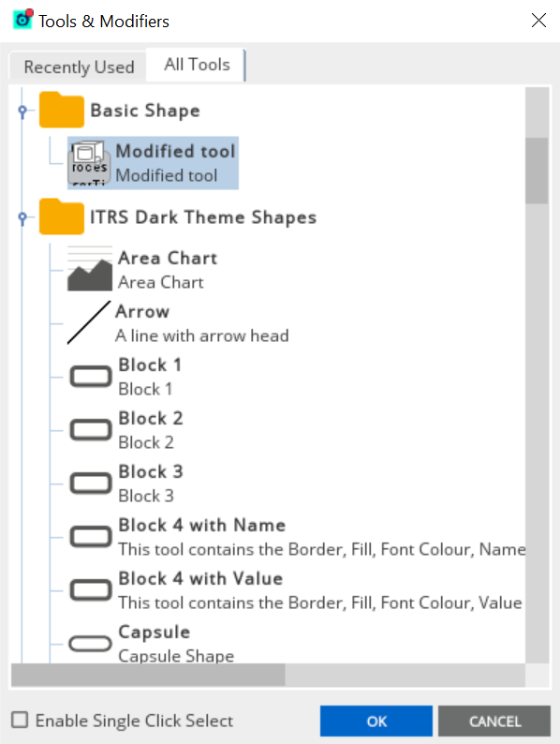The width and height of the screenshot is (560, 744).
Task: Collapse ITRS Dark Theme Shapes node
Action: point(22,217)
